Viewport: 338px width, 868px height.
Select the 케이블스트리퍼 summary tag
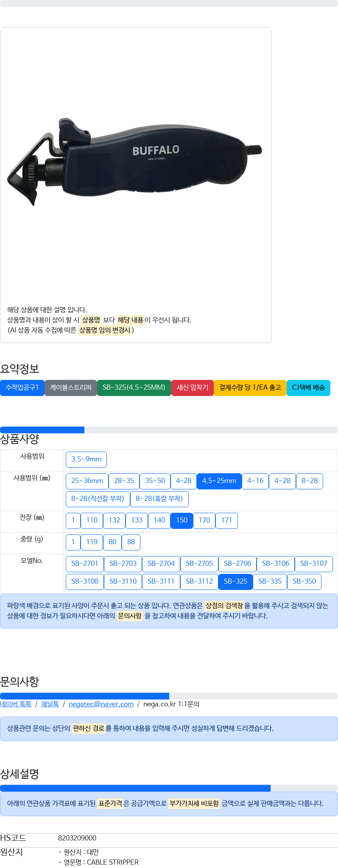pos(71,388)
